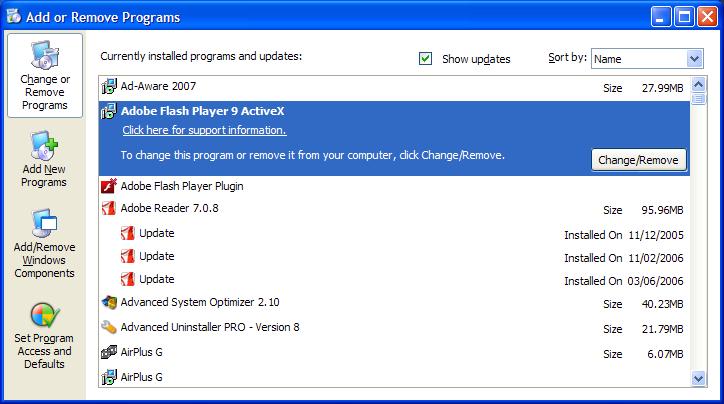Select the Adobe Reader update installed 11/12/2005
This screenshot has height=404, width=724.
[x=157, y=233]
